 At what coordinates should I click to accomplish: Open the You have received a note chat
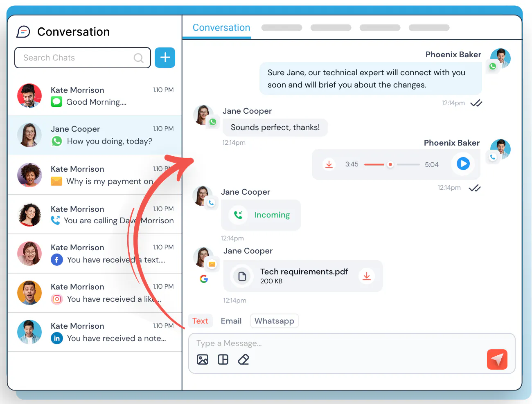pos(95,332)
